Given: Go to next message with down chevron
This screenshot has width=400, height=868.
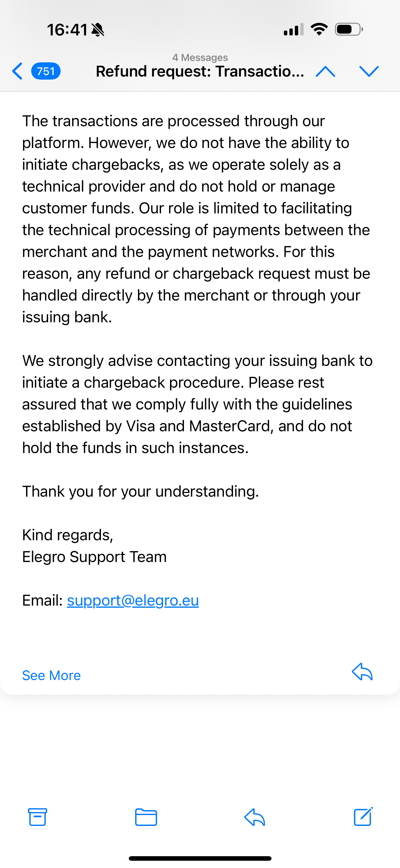Looking at the screenshot, I should (x=369, y=71).
